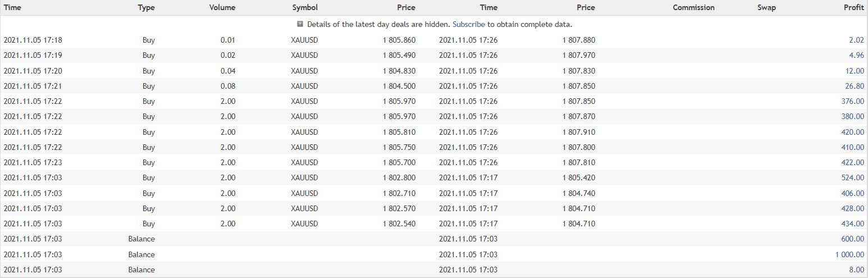Select the Commission column header
The image size is (868, 278).
point(693,8)
